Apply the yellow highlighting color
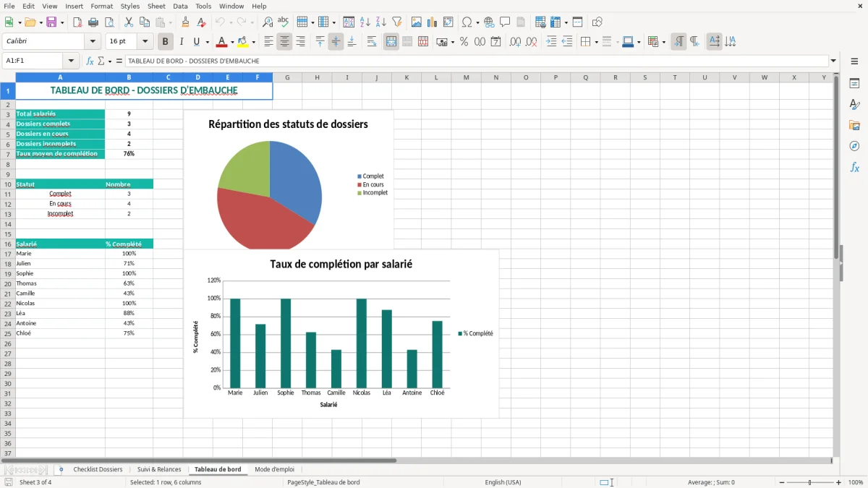Screen dimensions: 868x488 243,42
